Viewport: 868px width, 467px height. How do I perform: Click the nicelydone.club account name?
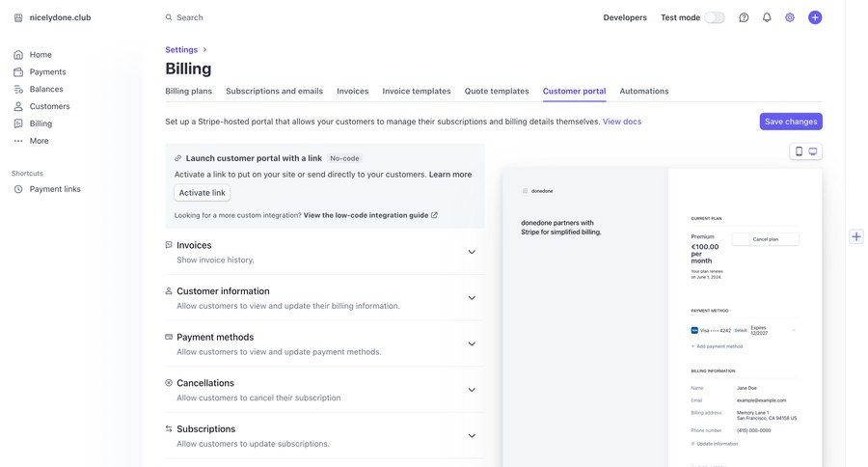pyautogui.click(x=60, y=17)
